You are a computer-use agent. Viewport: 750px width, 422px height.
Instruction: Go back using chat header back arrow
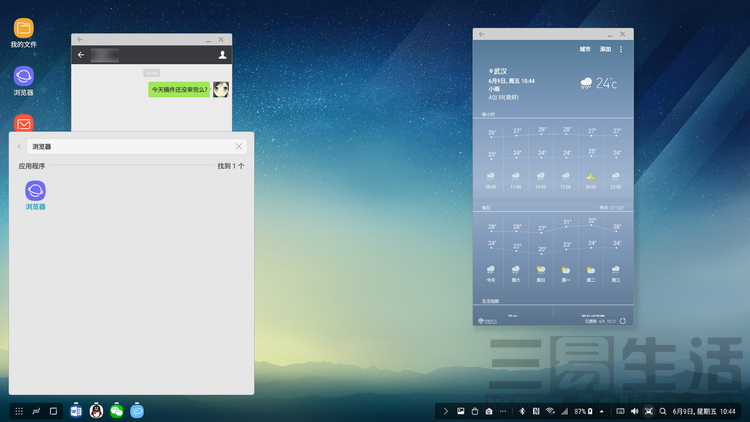point(81,55)
